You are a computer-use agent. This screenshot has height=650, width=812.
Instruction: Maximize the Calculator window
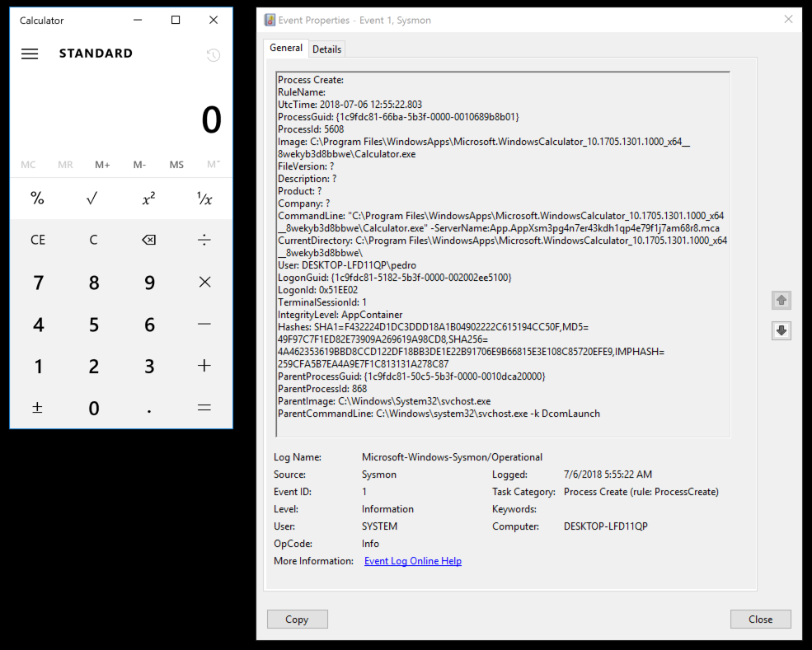(176, 20)
